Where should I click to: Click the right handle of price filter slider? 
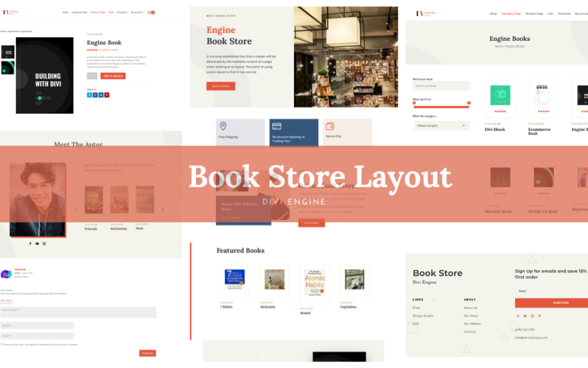tap(469, 103)
